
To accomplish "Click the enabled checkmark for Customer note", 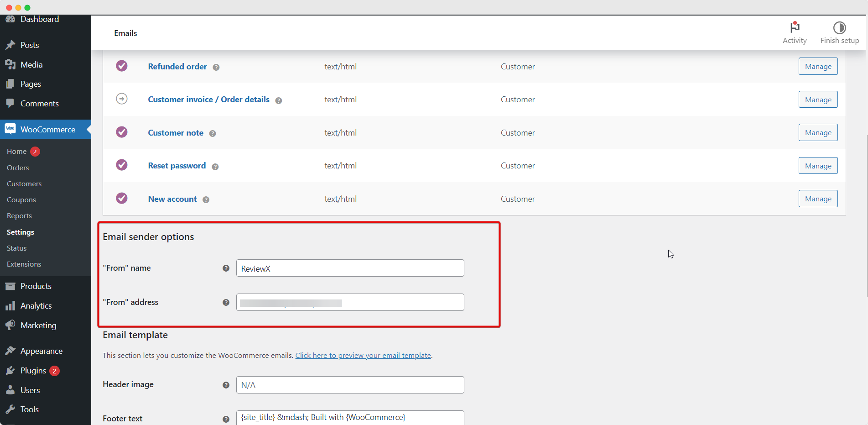I will 122,132.
